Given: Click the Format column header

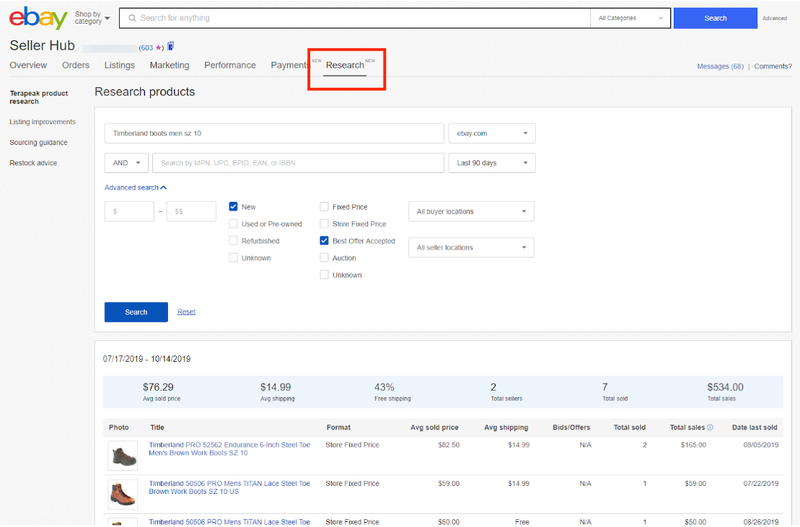Looking at the screenshot, I should 338,428.
